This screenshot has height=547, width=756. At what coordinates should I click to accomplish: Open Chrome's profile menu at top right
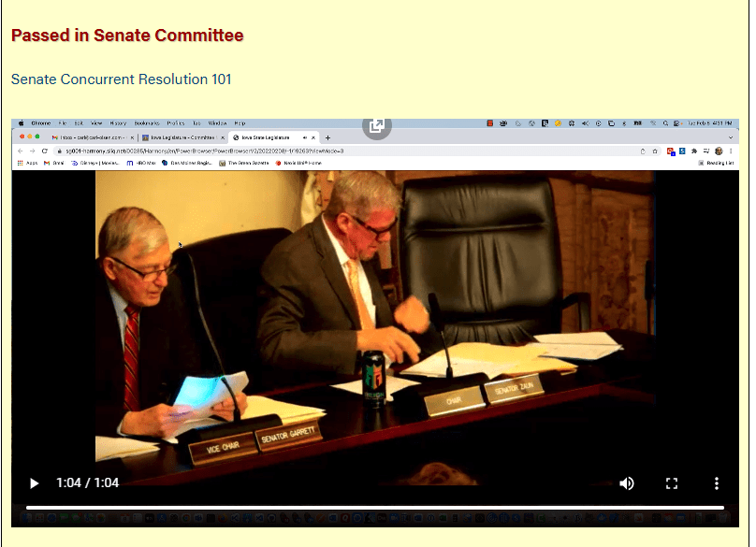[x=720, y=151]
